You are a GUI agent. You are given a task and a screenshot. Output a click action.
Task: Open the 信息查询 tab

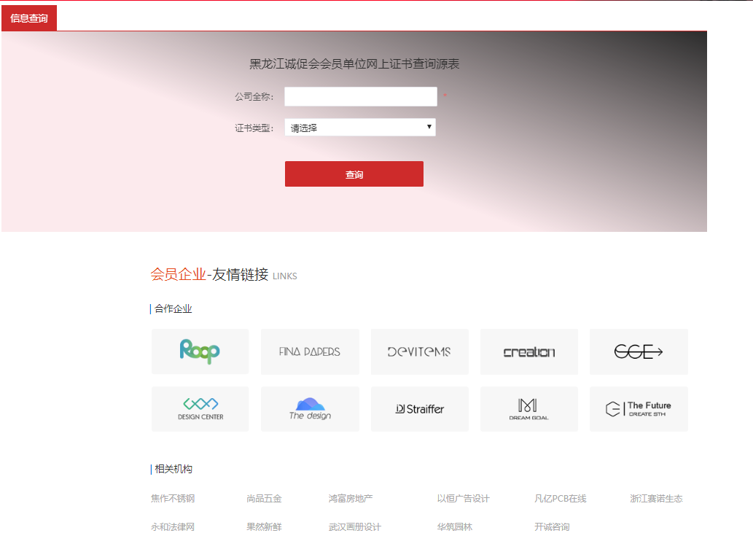tap(29, 18)
